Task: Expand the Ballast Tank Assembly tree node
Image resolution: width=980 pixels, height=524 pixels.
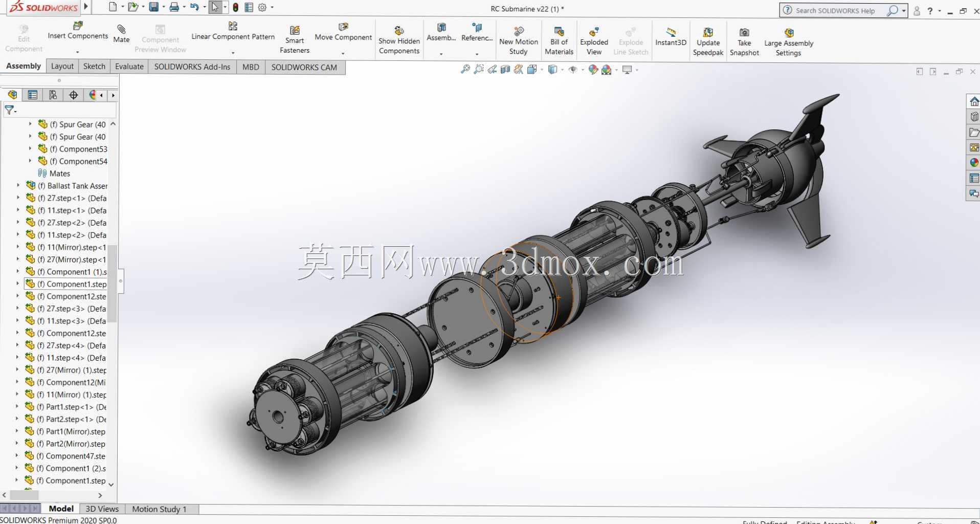Action: (x=18, y=185)
